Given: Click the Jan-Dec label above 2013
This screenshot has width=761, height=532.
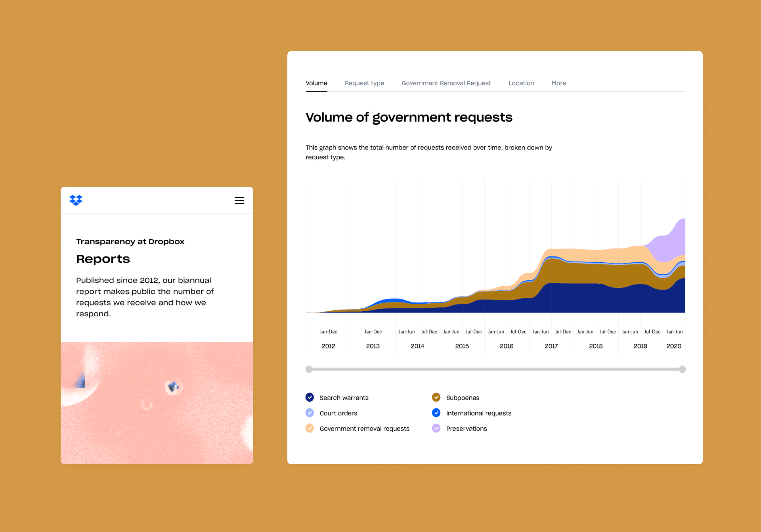Looking at the screenshot, I should (x=373, y=332).
